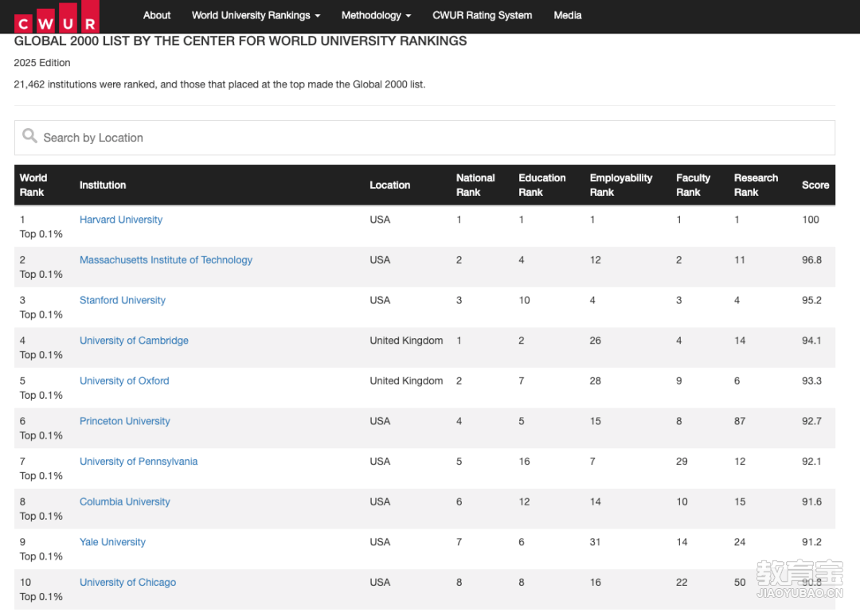Open Harvard University link
Image resolution: width=860 pixels, height=616 pixels.
click(x=121, y=220)
